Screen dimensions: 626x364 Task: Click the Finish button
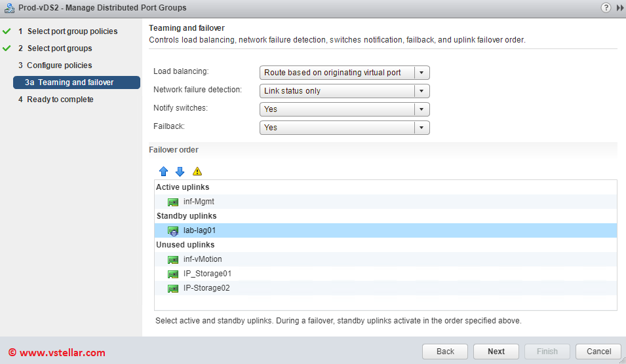547,352
